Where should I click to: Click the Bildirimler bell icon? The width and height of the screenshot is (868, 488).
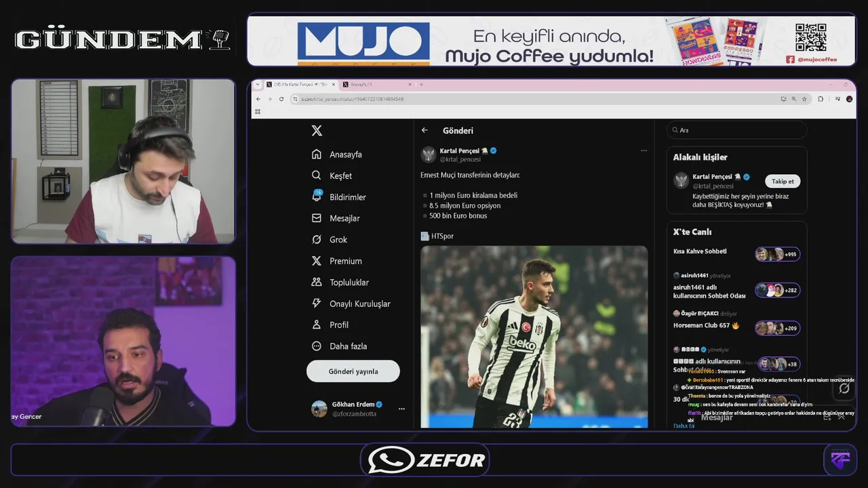[317, 197]
